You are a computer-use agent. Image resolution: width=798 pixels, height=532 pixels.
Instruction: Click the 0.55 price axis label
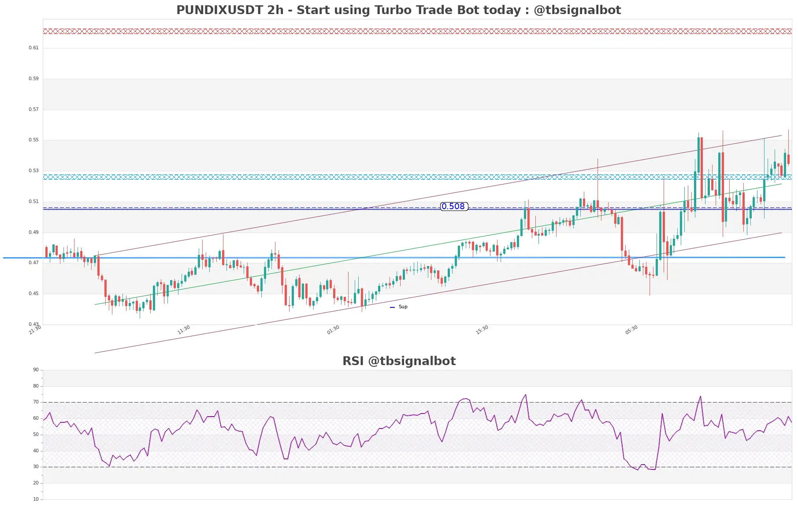pyautogui.click(x=33, y=140)
